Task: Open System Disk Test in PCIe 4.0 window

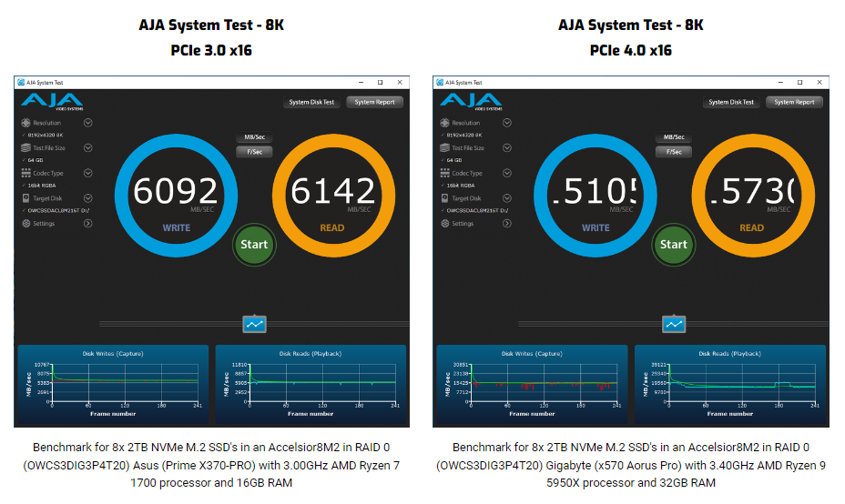Action: coord(731,102)
